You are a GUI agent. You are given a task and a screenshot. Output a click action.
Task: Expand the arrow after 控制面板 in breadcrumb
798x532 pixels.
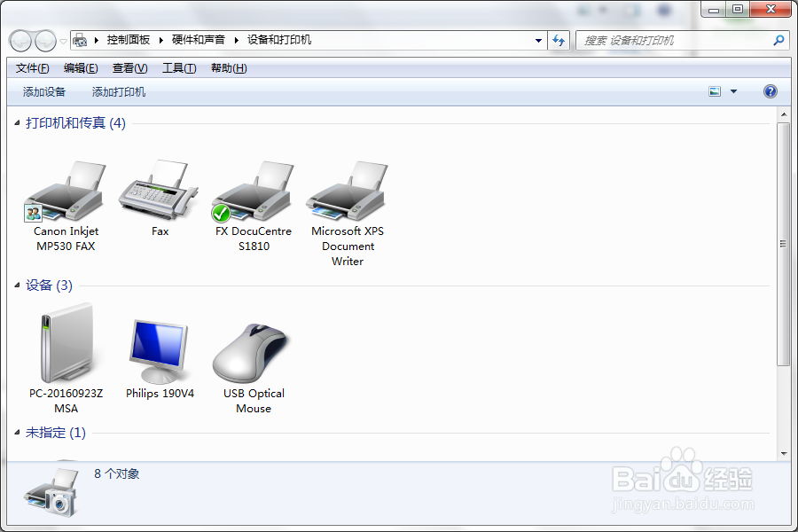click(x=160, y=40)
